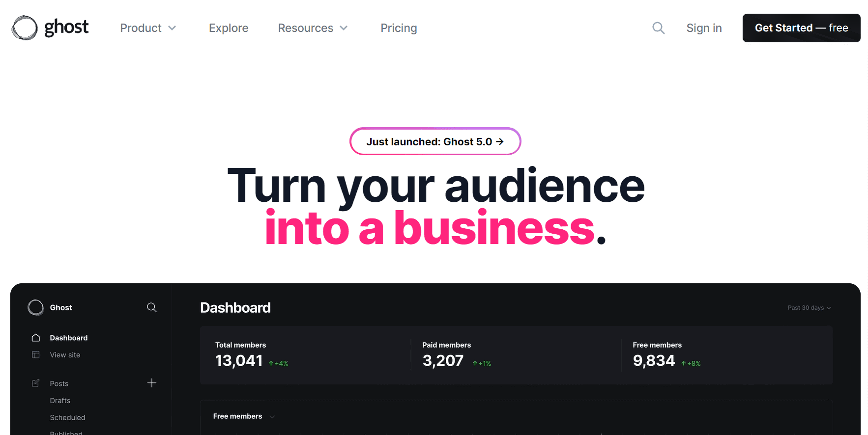Click the dashboard sidebar search icon

tap(152, 307)
